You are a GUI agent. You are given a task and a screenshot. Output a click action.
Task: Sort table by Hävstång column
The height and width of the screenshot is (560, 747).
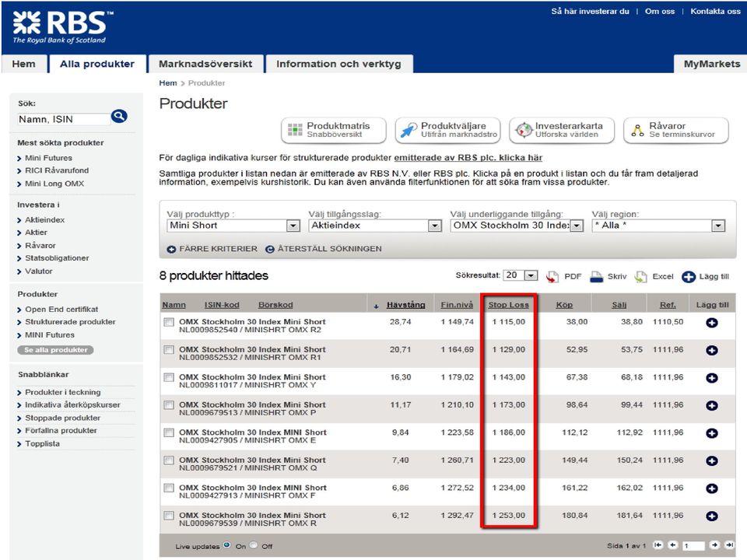406,305
